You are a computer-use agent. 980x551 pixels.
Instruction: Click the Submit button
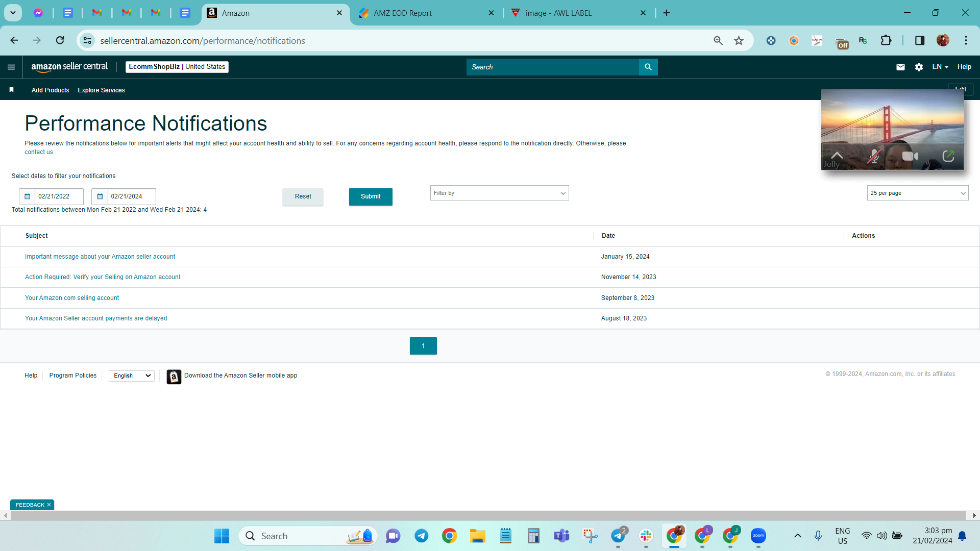pyautogui.click(x=371, y=196)
